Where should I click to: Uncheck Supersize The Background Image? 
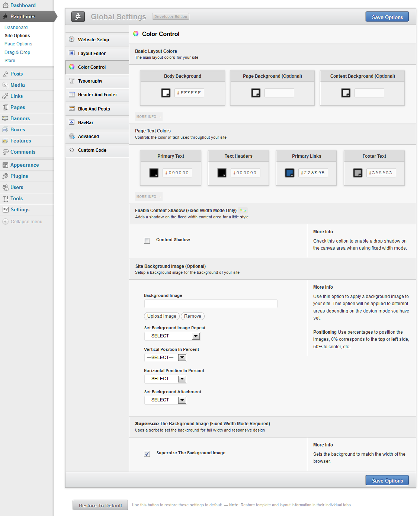[147, 453]
